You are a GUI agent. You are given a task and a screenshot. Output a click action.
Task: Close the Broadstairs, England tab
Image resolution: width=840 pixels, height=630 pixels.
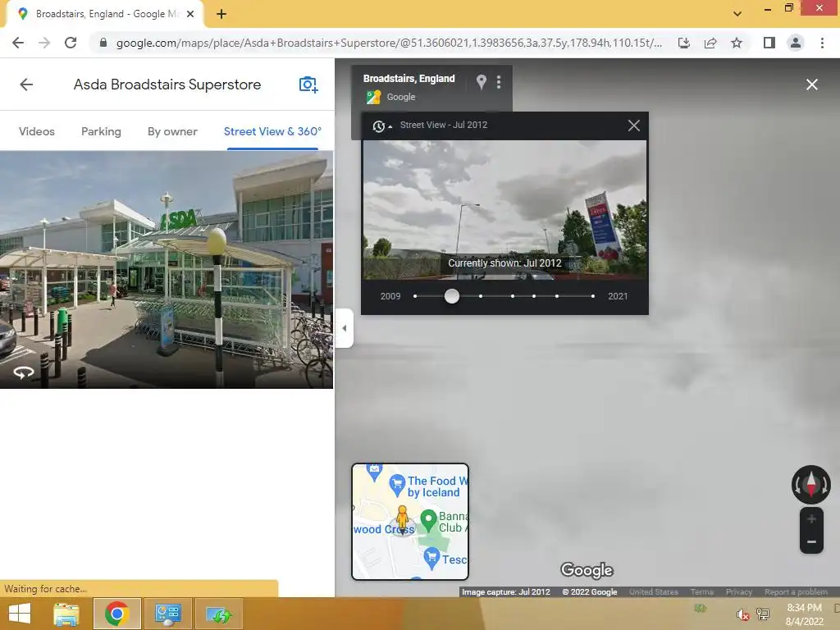190,14
